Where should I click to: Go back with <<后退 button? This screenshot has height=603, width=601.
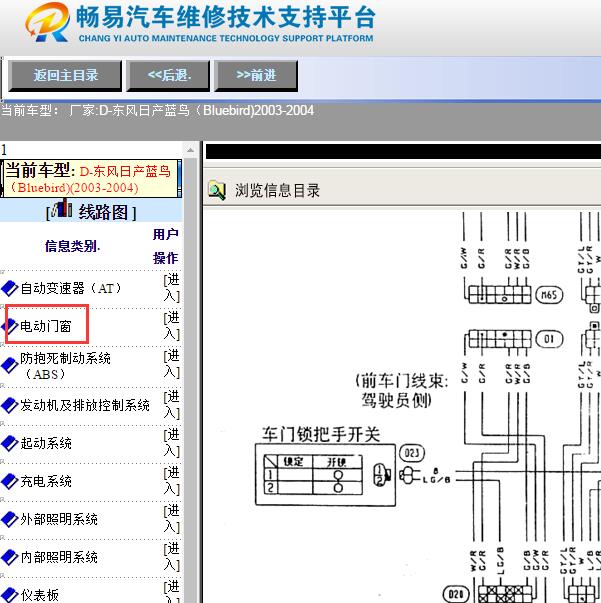coord(168,75)
